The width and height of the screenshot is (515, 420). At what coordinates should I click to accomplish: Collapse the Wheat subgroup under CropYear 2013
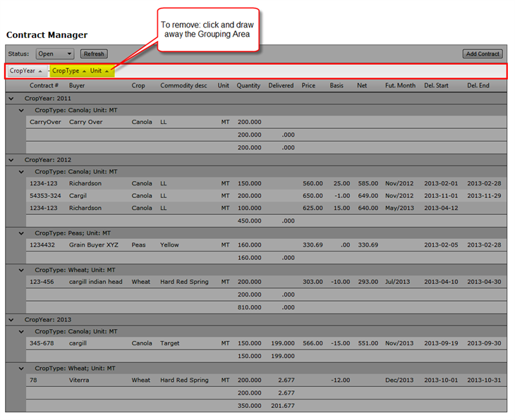(x=22, y=368)
